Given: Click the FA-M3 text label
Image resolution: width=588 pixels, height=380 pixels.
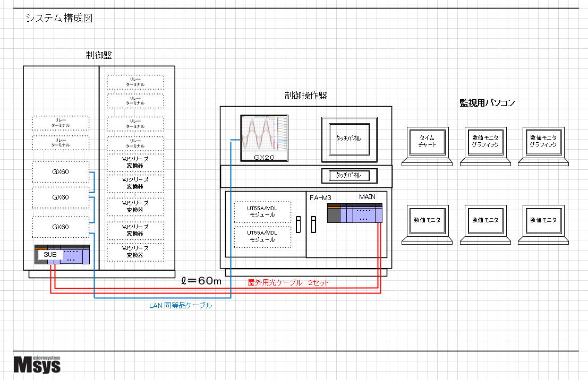Looking at the screenshot, I should pos(320,198).
